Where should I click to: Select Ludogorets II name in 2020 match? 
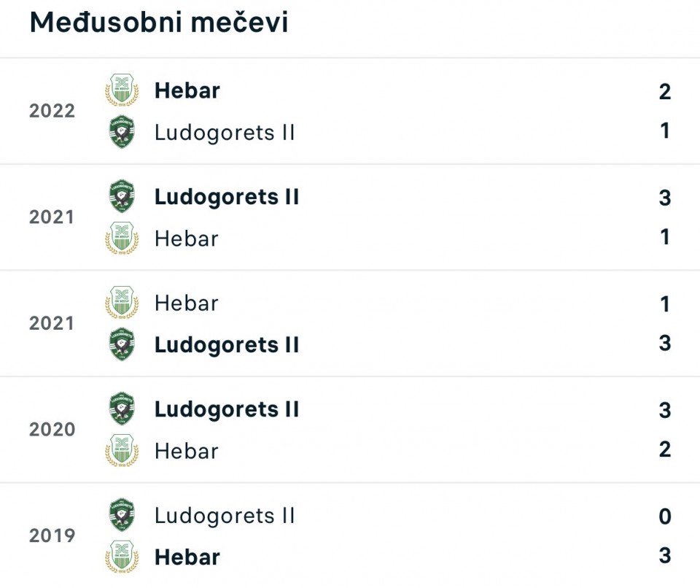(x=227, y=409)
